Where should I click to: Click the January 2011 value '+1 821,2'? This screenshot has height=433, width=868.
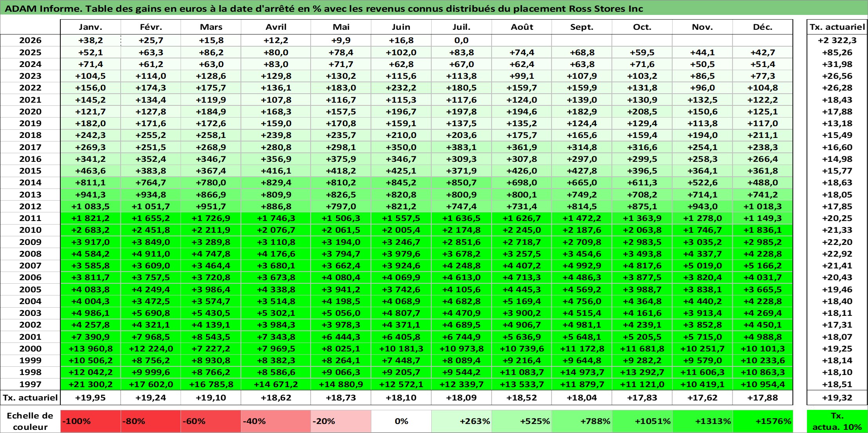(90, 218)
